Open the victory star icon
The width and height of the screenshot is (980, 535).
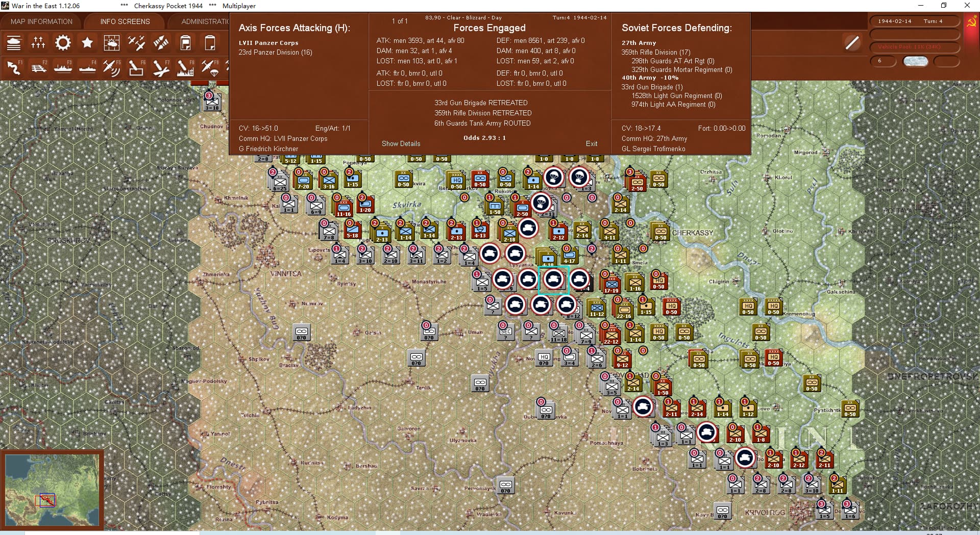click(x=87, y=43)
